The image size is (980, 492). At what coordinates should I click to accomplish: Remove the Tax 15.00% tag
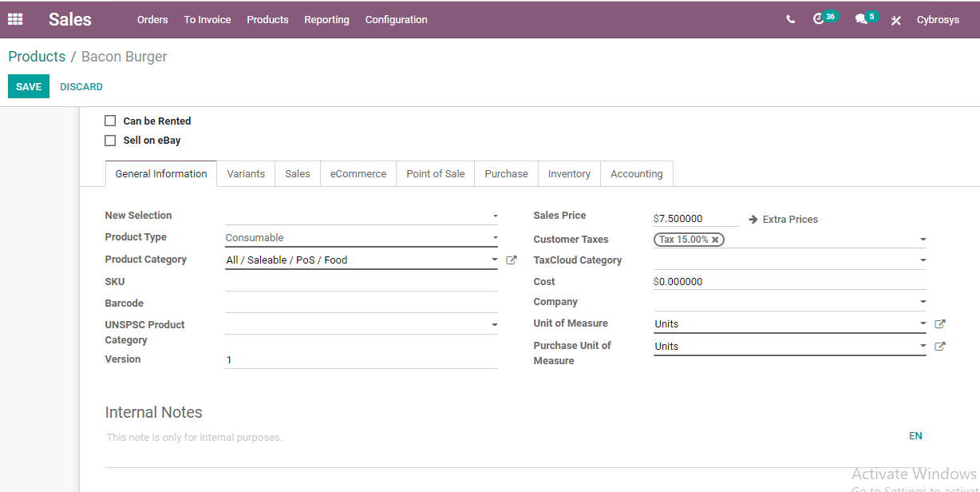[x=715, y=240]
